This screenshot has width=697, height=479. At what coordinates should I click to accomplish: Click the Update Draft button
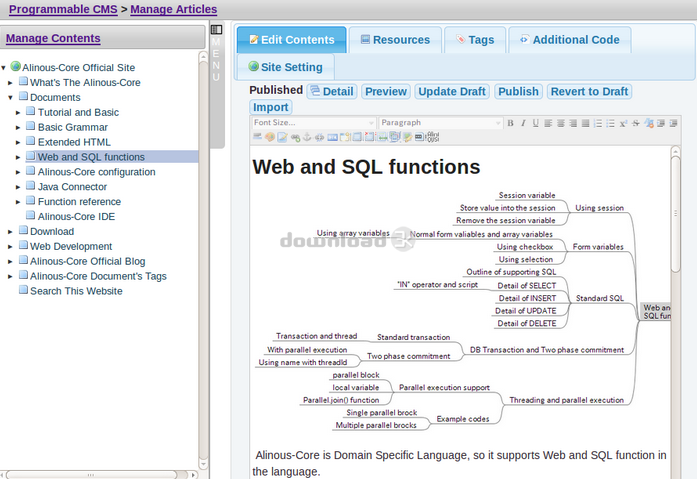pos(452,92)
